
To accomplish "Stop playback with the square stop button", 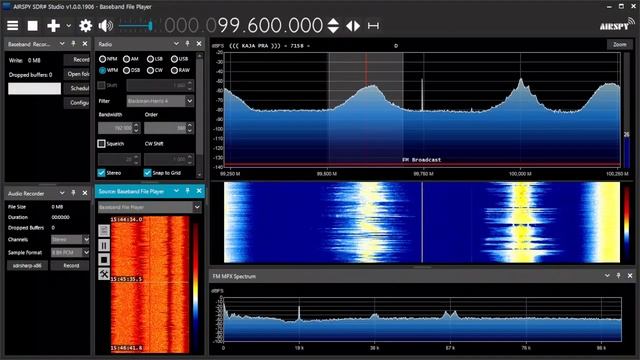I will click(33, 26).
